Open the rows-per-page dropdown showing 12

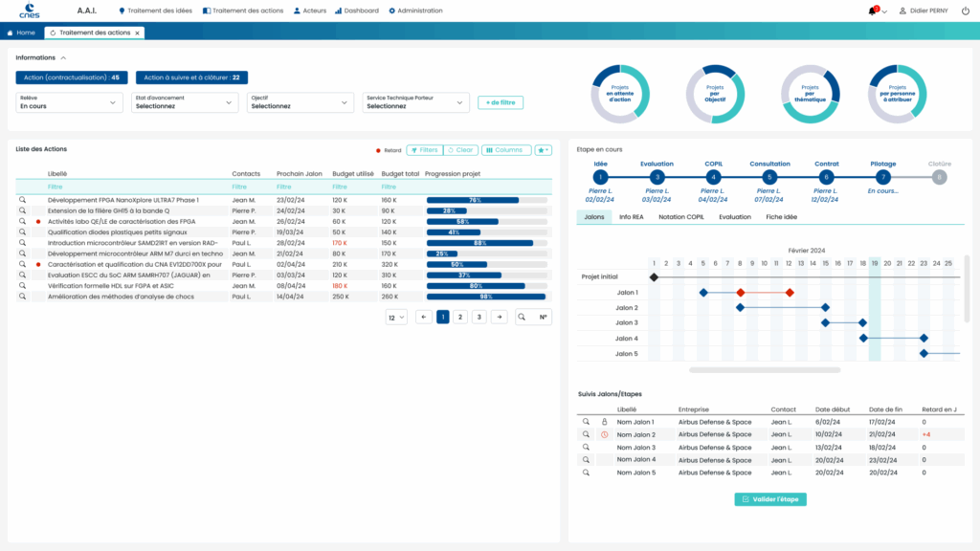[396, 317]
